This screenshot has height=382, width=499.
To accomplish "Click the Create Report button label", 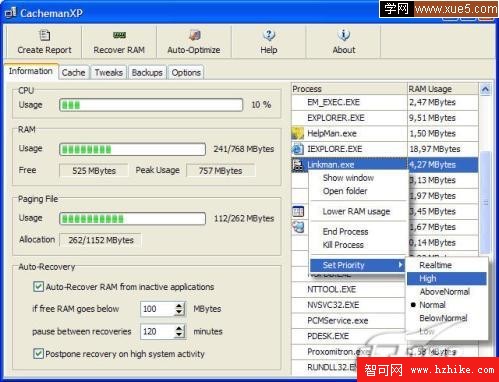I will [x=44, y=50].
